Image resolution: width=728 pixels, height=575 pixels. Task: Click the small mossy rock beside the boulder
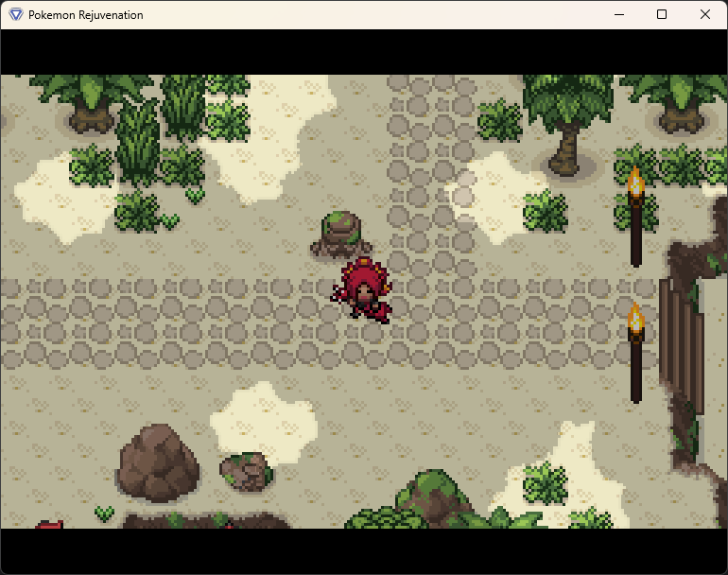pos(247,472)
